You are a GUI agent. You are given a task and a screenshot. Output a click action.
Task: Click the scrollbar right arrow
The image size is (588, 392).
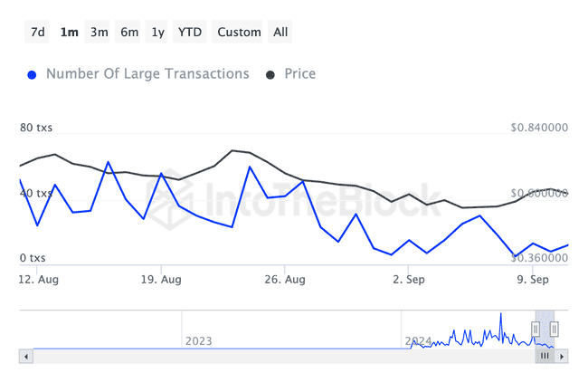pyautogui.click(x=563, y=357)
